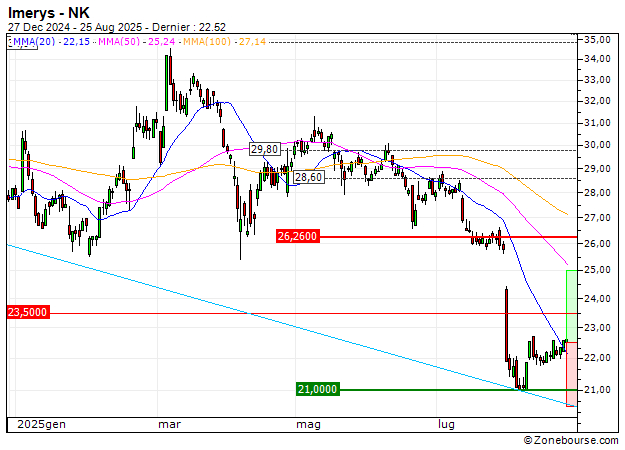This screenshot has width=625, height=450.
Task: Click the "mar" date axis label
Action: click(x=169, y=424)
